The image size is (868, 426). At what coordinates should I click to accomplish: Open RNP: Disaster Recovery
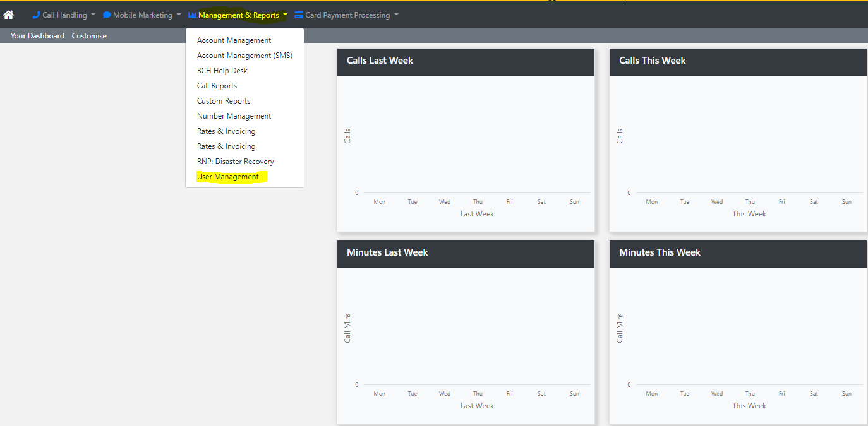[236, 162]
